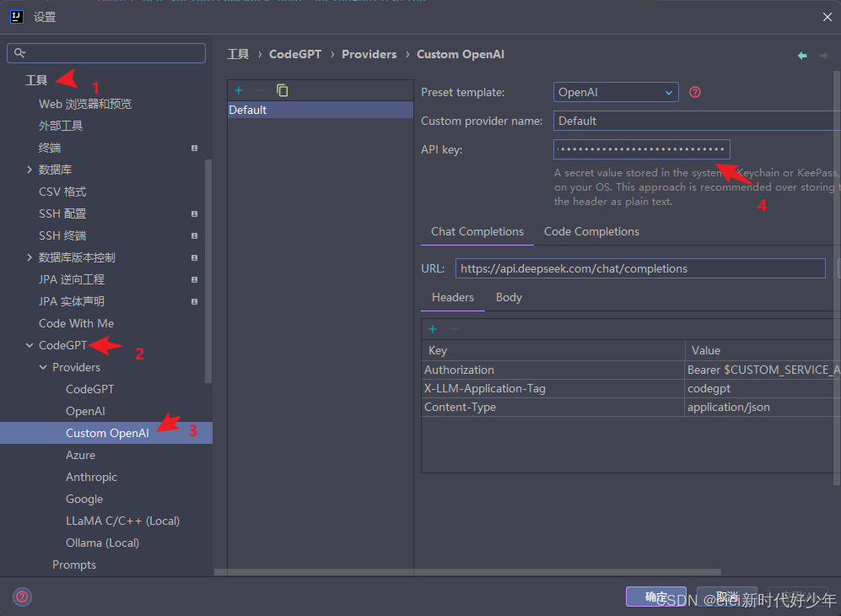Click the application/json value cell
Viewport: 841px width, 616px height.
click(763, 408)
